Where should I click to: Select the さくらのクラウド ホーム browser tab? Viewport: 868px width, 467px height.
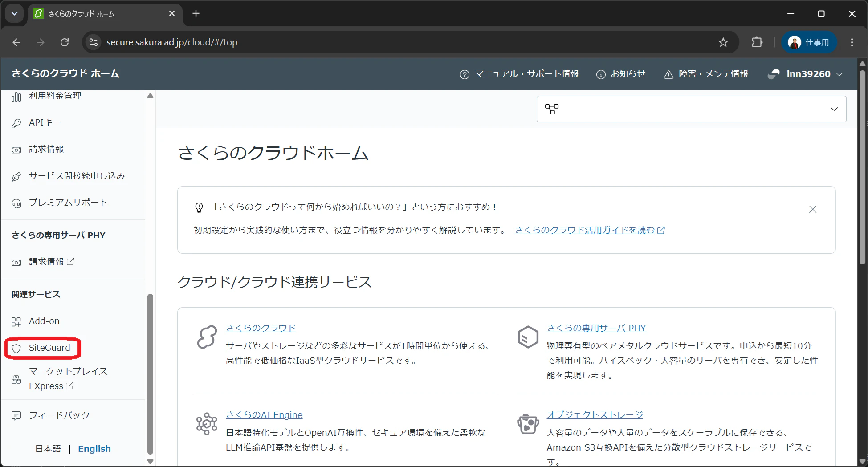click(105, 14)
